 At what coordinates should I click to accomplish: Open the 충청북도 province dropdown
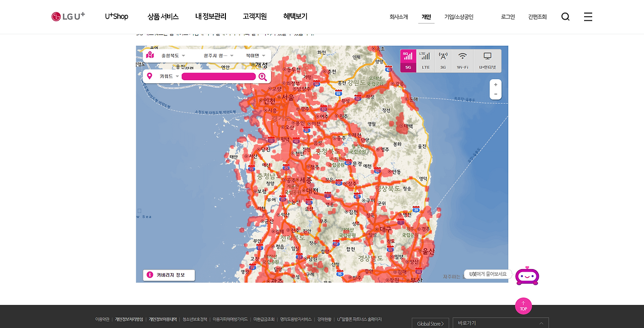coord(173,55)
